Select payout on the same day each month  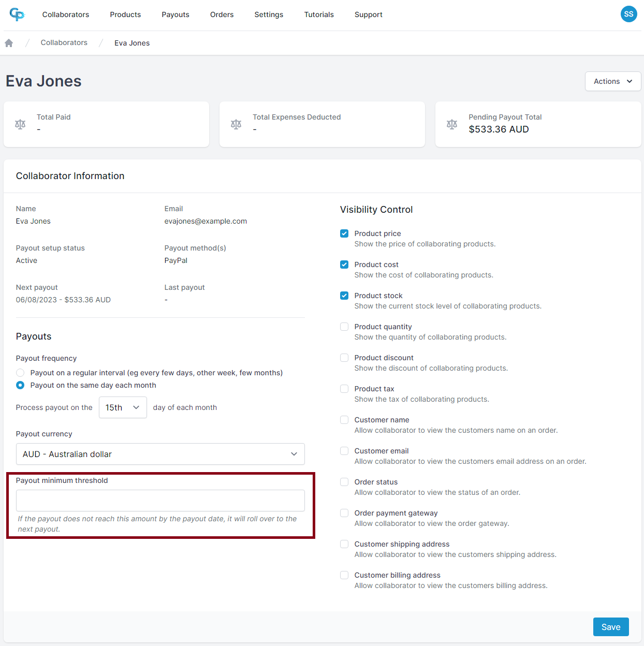pyautogui.click(x=20, y=385)
